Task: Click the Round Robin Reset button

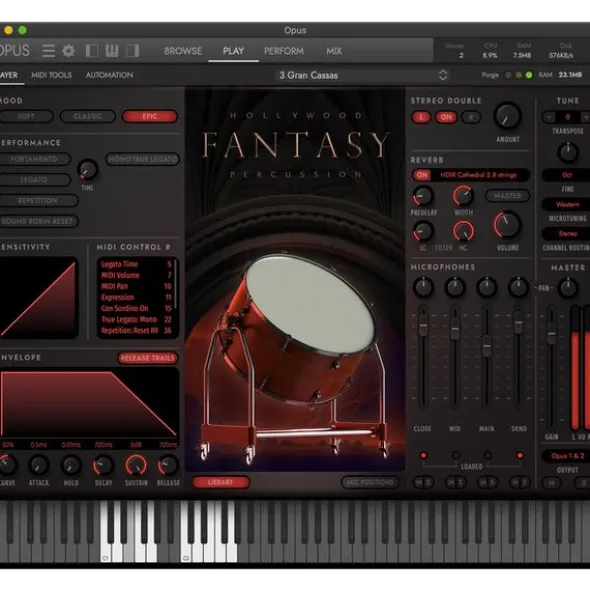Action: (37, 221)
